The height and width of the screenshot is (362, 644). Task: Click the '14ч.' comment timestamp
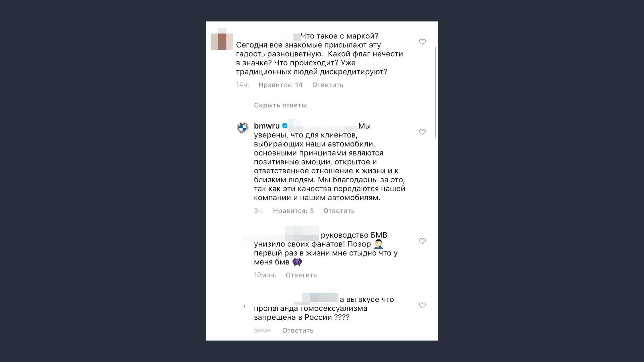pyautogui.click(x=242, y=85)
